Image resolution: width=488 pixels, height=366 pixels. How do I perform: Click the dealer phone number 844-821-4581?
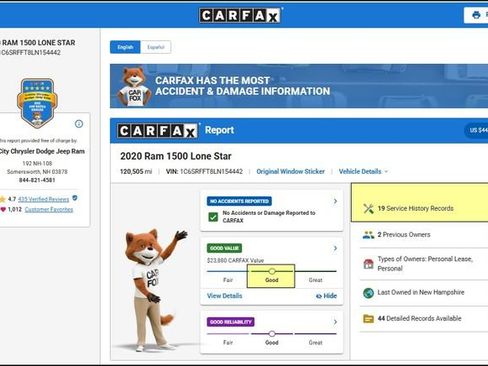click(37, 180)
